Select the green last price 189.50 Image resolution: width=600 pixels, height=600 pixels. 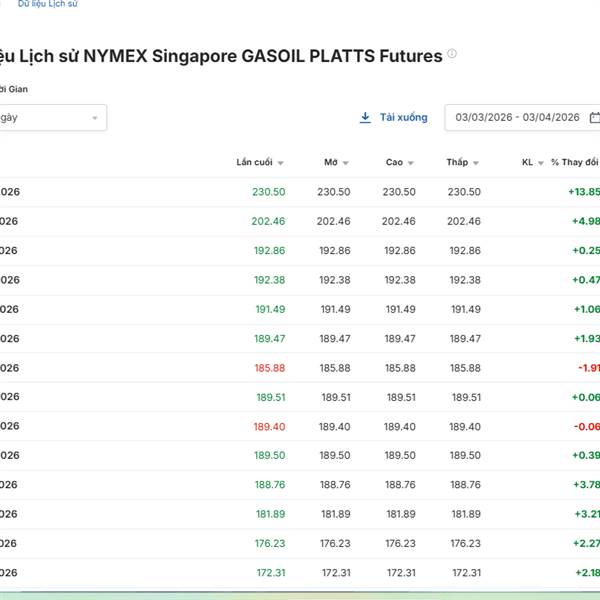click(270, 455)
